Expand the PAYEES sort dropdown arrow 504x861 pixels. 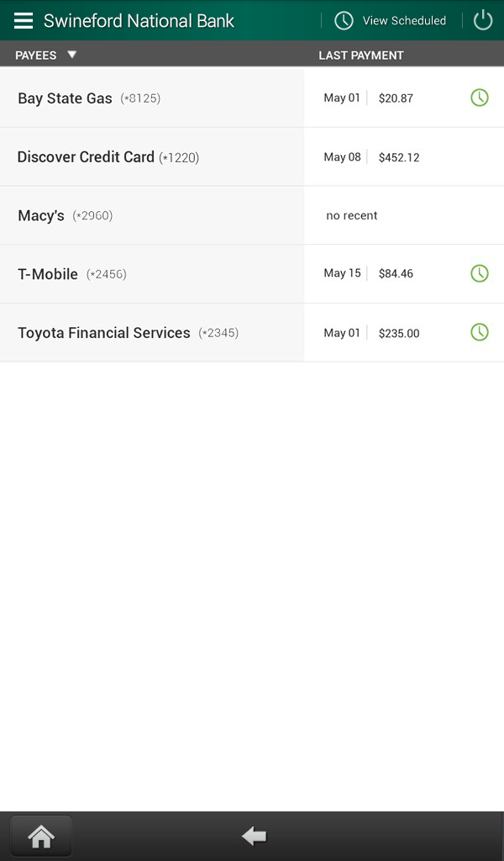pyautogui.click(x=72, y=54)
